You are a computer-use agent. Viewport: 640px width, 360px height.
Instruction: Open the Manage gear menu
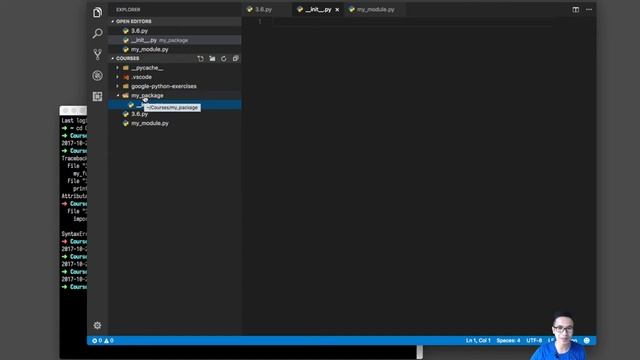[x=97, y=325]
